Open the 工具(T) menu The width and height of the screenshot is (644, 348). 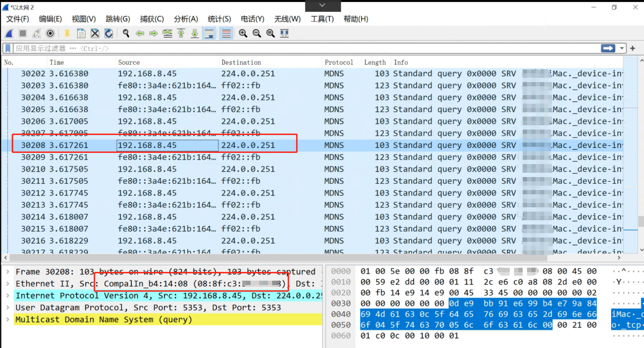tap(322, 19)
